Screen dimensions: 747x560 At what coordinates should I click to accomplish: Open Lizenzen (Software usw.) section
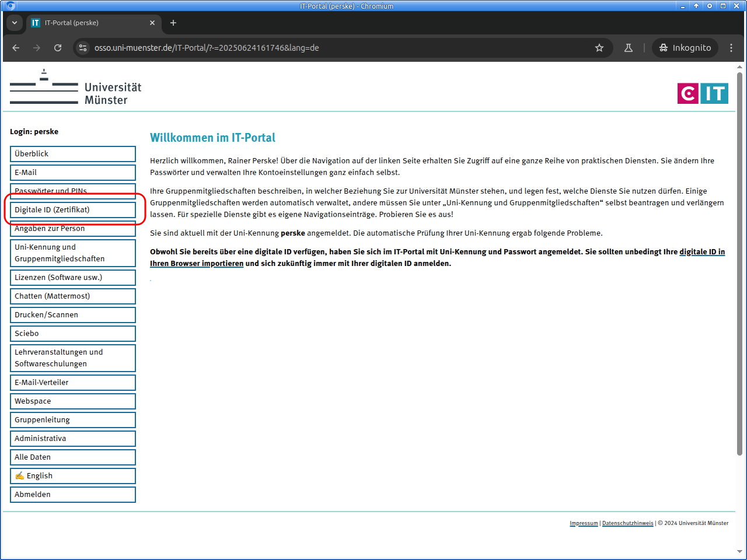coord(72,278)
